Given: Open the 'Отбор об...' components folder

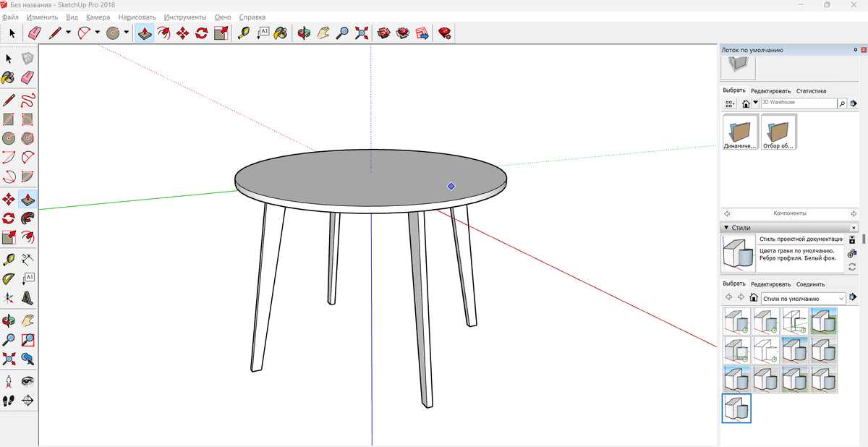Looking at the screenshot, I should pos(778,132).
